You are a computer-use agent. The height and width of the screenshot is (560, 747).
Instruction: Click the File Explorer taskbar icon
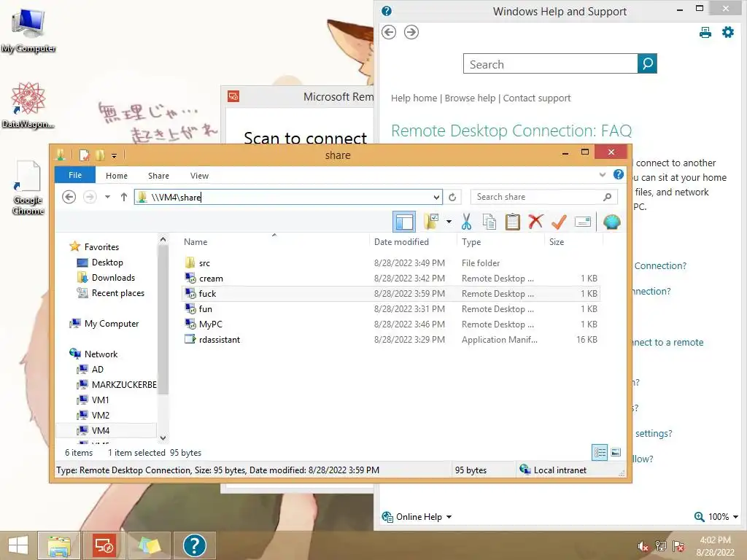pyautogui.click(x=59, y=545)
